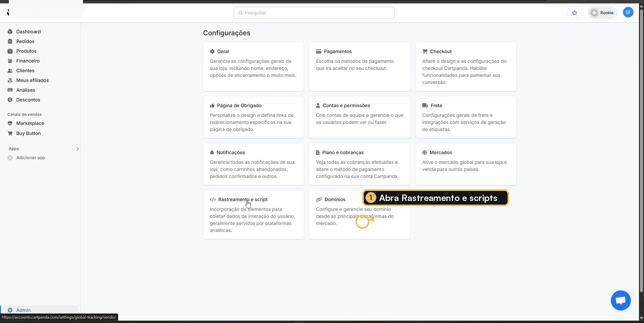Open the Pedidos menu item

[25, 41]
